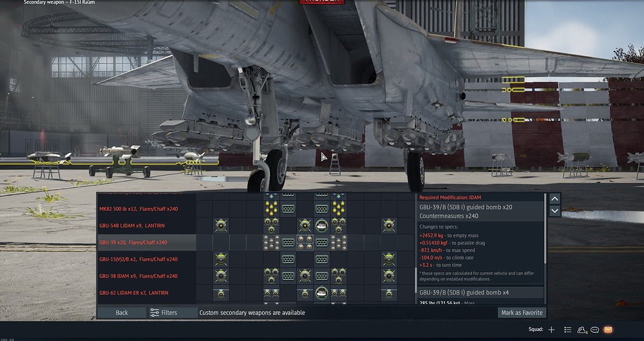The image size is (644, 341).
Task: Select leftmost winged bomb in GBU-62 row
Action: (221, 293)
